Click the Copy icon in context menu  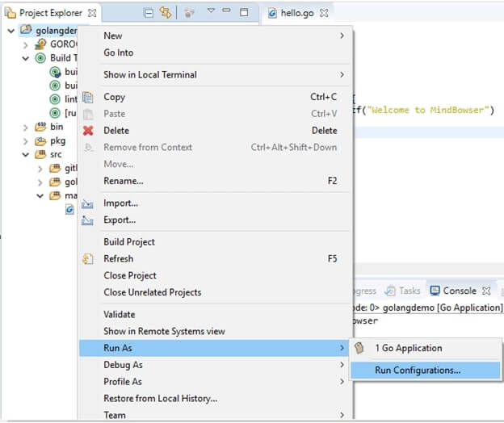[88, 98]
